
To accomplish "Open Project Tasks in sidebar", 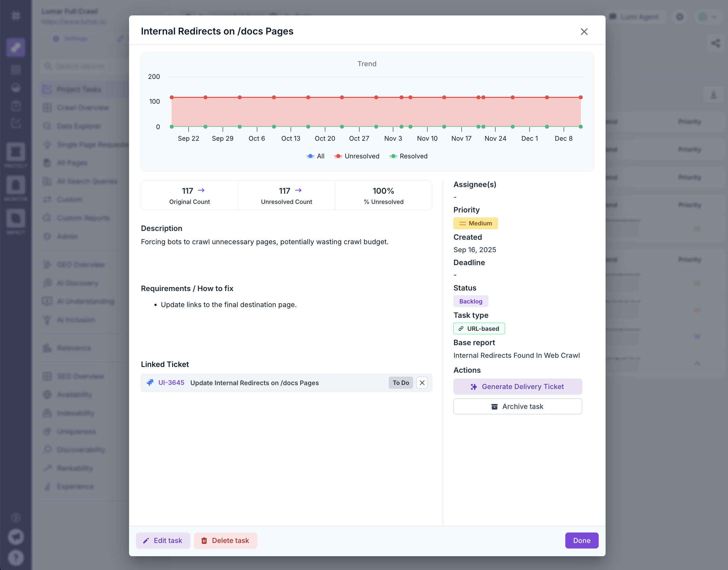I will click(79, 89).
